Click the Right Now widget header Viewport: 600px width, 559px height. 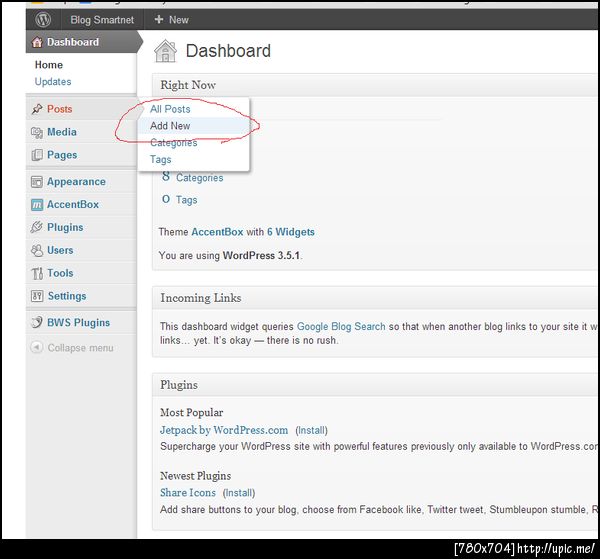tap(376, 85)
